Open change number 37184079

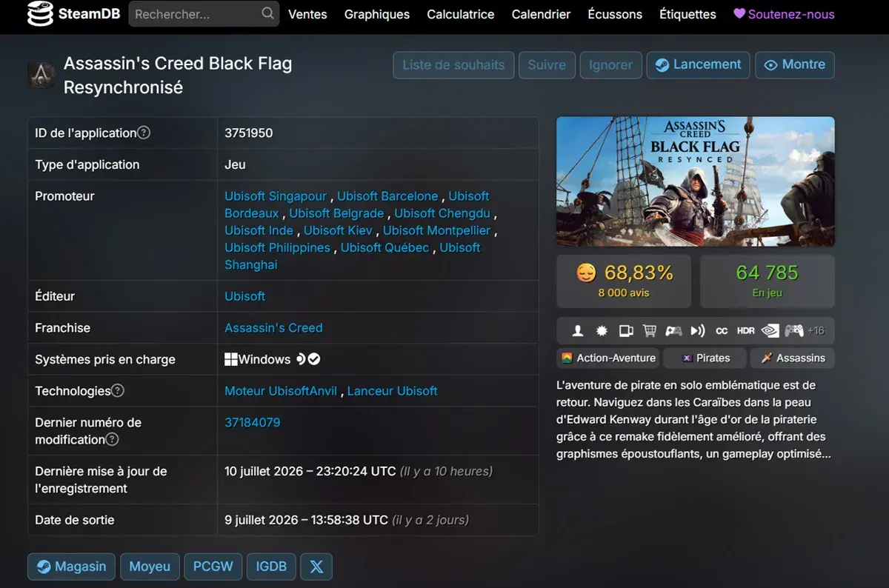[252, 423]
